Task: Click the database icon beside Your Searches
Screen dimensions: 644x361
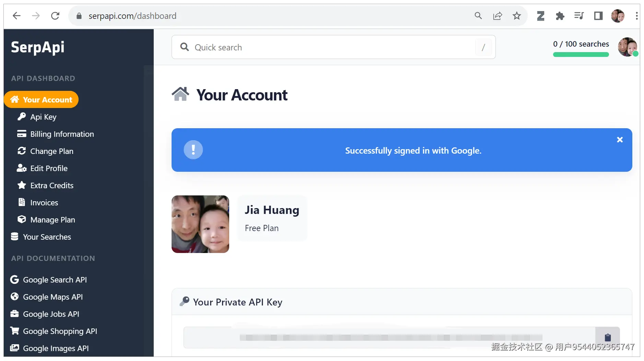Action: click(14, 237)
